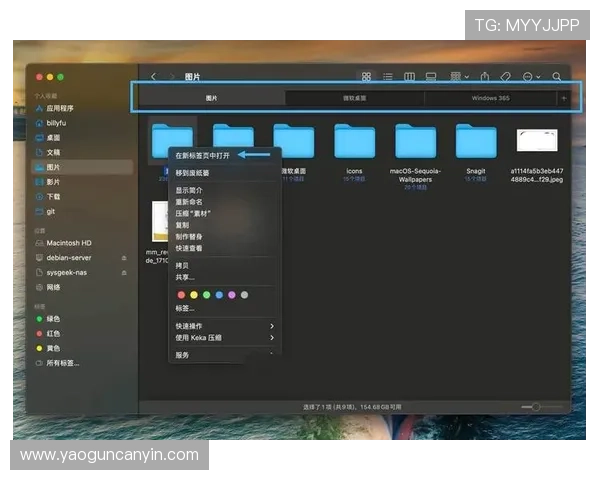Switch to icon grid view

[x=366, y=76]
